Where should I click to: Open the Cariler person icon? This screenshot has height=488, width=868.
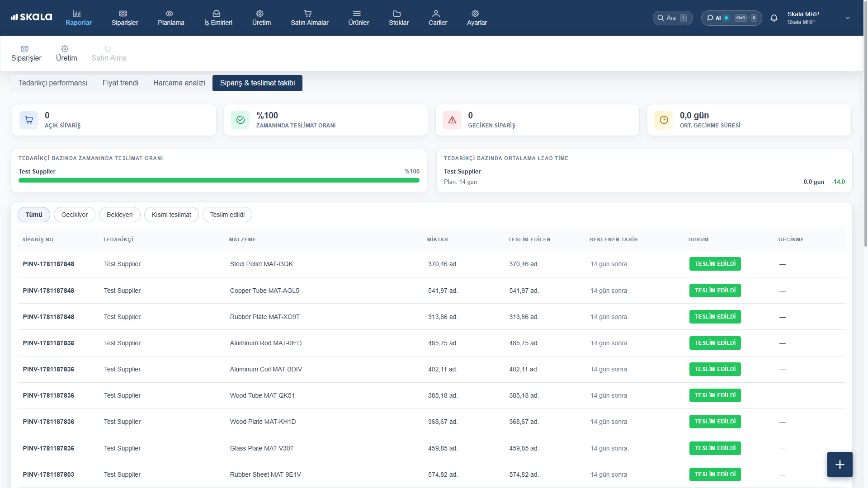click(x=436, y=14)
